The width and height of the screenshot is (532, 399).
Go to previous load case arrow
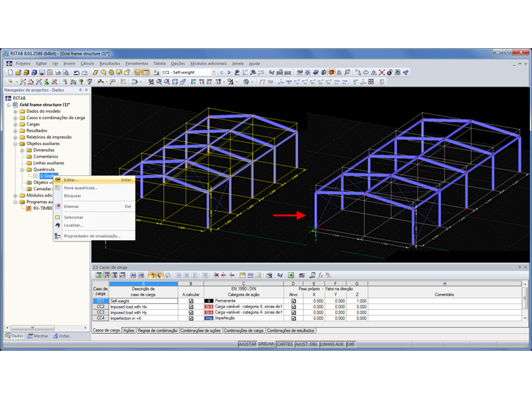click(x=222, y=72)
